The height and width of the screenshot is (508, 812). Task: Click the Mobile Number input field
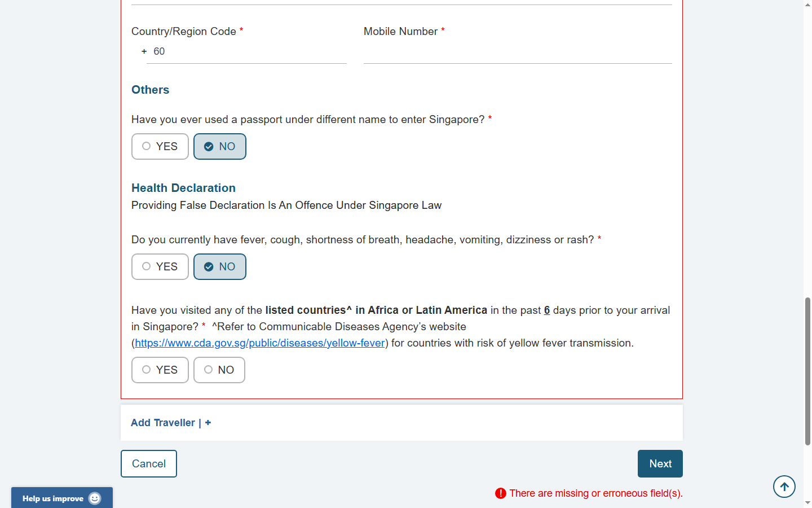click(x=517, y=52)
